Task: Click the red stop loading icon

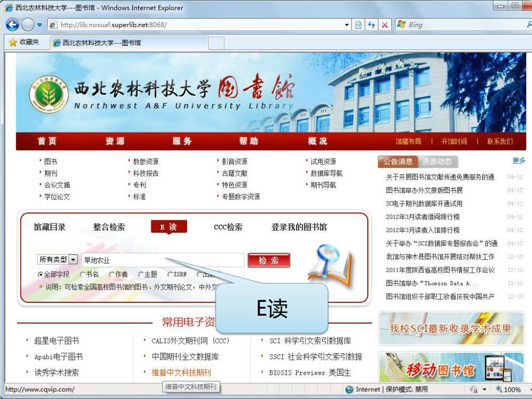Action: (385, 25)
